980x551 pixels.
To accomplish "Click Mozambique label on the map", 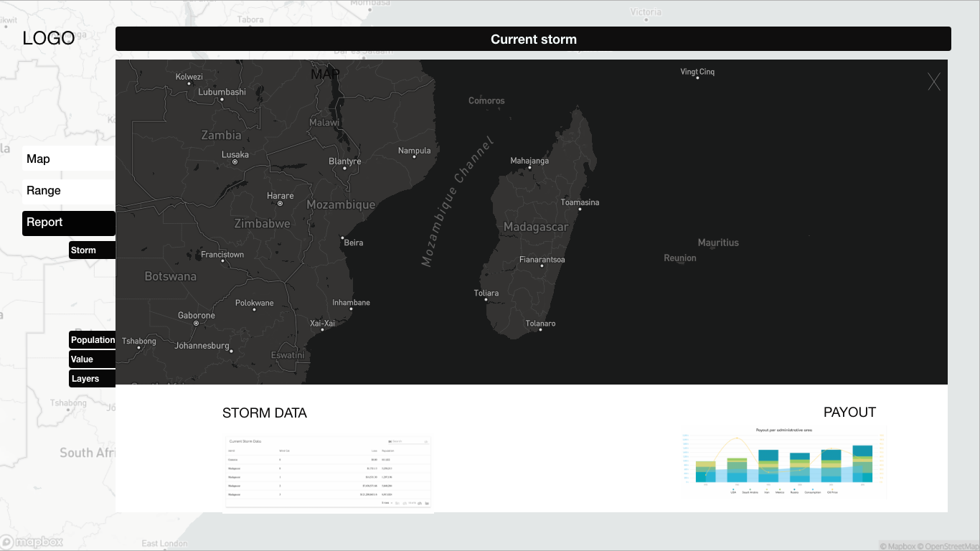I will (341, 204).
